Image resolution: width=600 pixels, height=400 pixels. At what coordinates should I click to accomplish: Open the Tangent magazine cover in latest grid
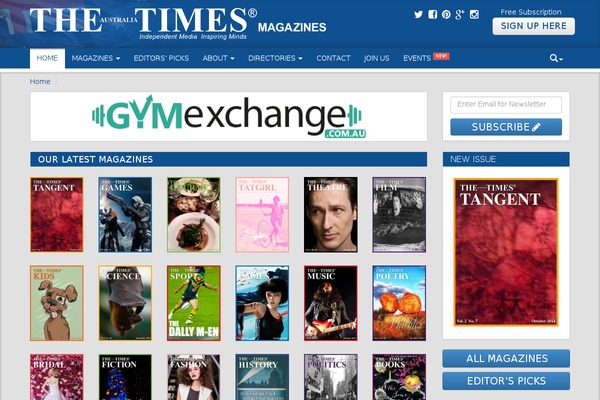pos(57,214)
